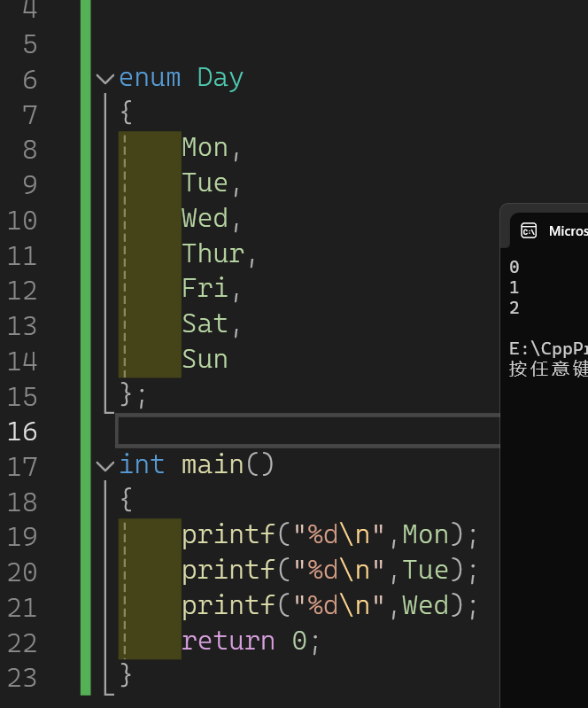
Task: Click opening brace on line 18
Action: [x=127, y=500]
